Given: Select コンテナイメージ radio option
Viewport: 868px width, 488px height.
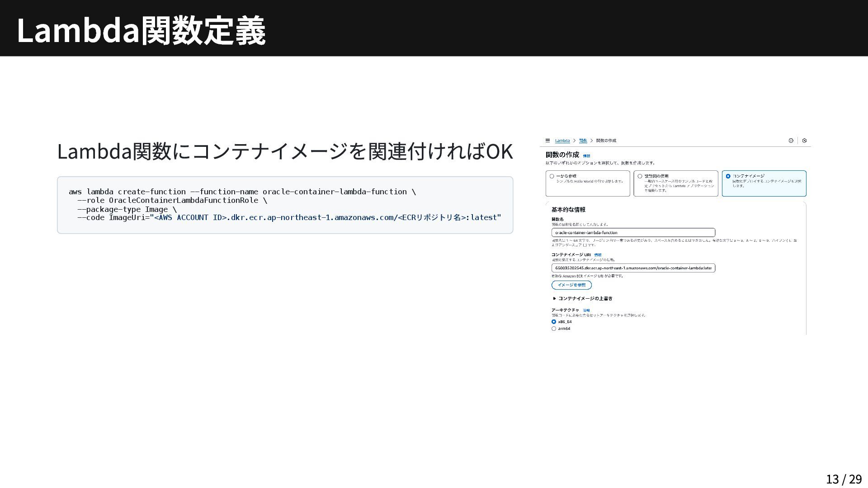Looking at the screenshot, I should [728, 176].
